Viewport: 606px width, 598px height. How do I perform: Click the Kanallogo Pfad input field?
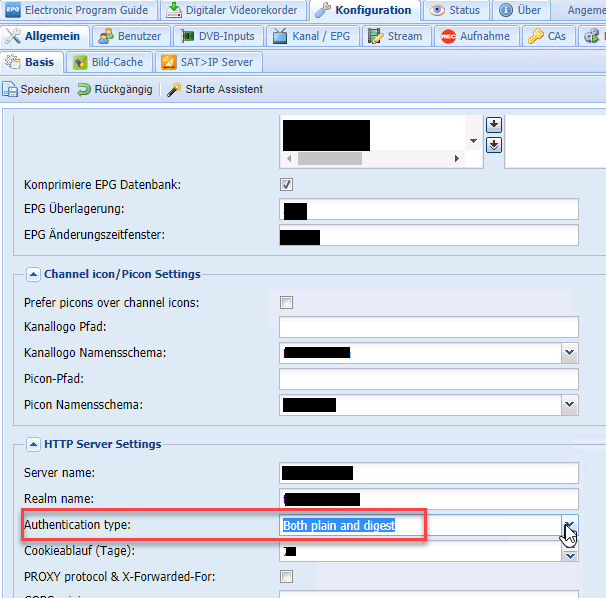pyautogui.click(x=428, y=327)
